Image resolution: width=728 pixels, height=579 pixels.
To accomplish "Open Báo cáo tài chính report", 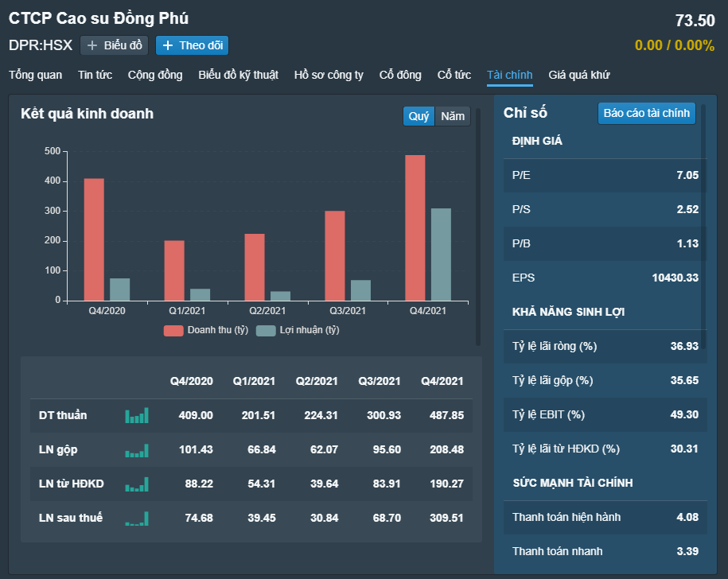I will pyautogui.click(x=646, y=113).
